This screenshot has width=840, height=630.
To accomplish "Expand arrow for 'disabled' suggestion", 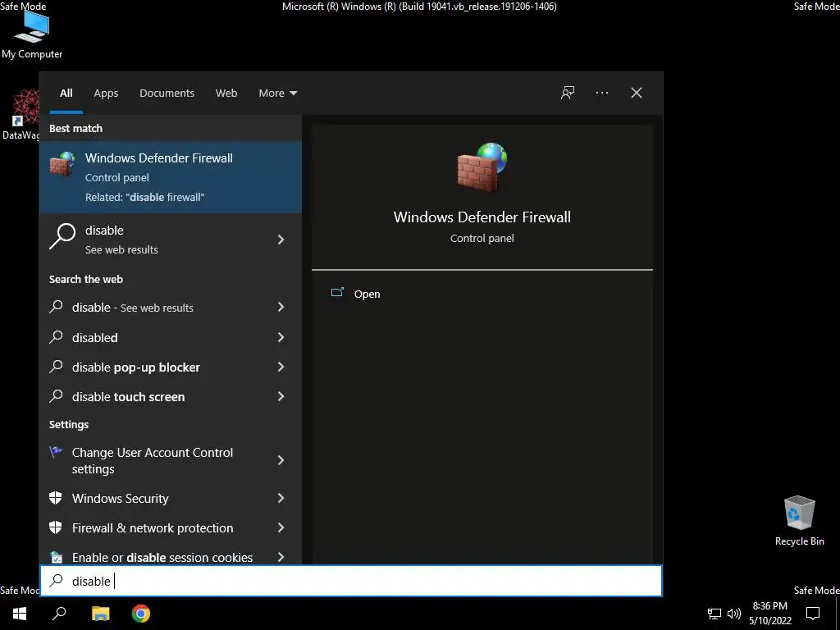I will point(281,337).
